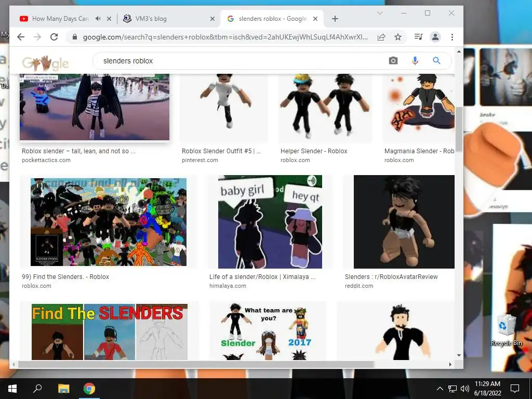Screen dimensions: 532x399
Task: Open the taskbar clock and date
Action: tap(487, 389)
